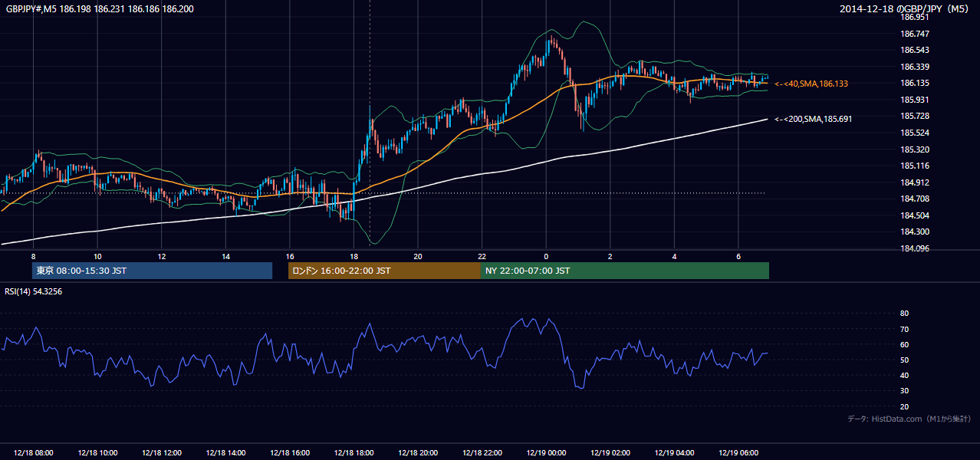Click the London session bar 16:00-22:00 JST
980x460 pixels.
point(384,271)
